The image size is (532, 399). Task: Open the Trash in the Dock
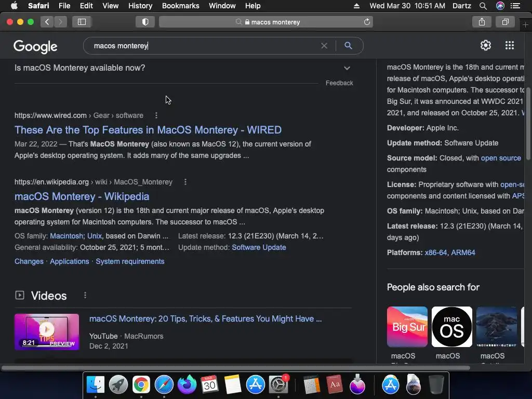(x=436, y=384)
